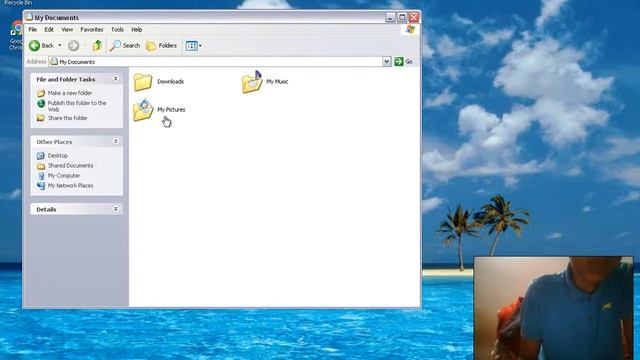Open the Favorites menu
Viewport: 640px width, 360px height.
pyautogui.click(x=91, y=30)
